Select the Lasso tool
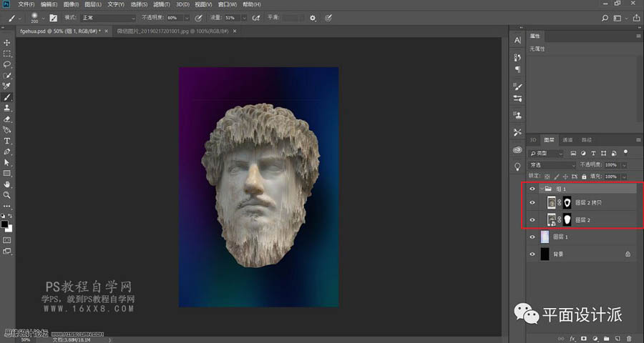 coord(7,64)
